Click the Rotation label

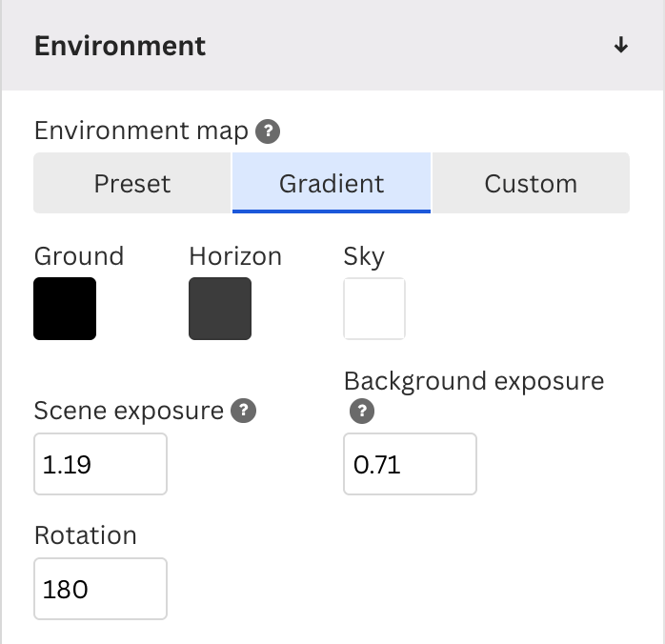point(86,535)
